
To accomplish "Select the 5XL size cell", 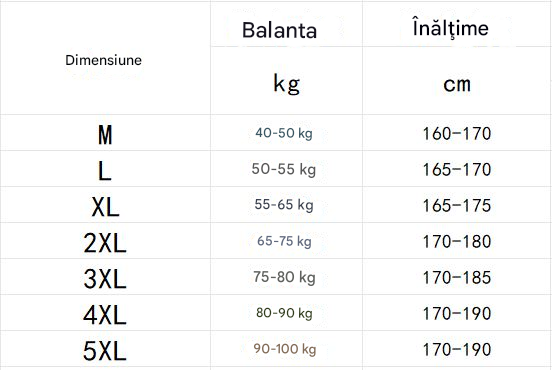I will 105,349.
